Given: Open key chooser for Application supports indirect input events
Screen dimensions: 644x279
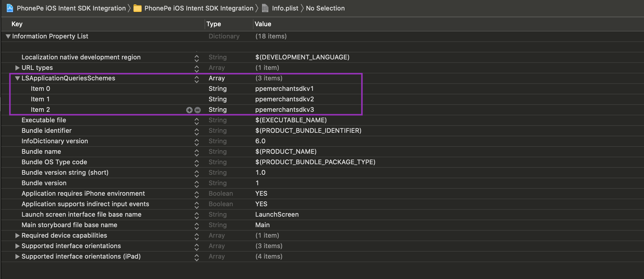Looking at the screenshot, I should [197, 205].
